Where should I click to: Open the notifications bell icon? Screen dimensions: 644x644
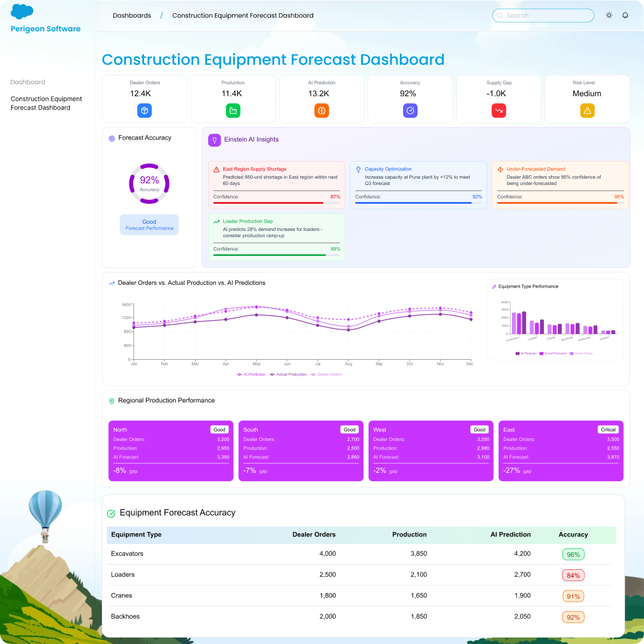click(625, 15)
